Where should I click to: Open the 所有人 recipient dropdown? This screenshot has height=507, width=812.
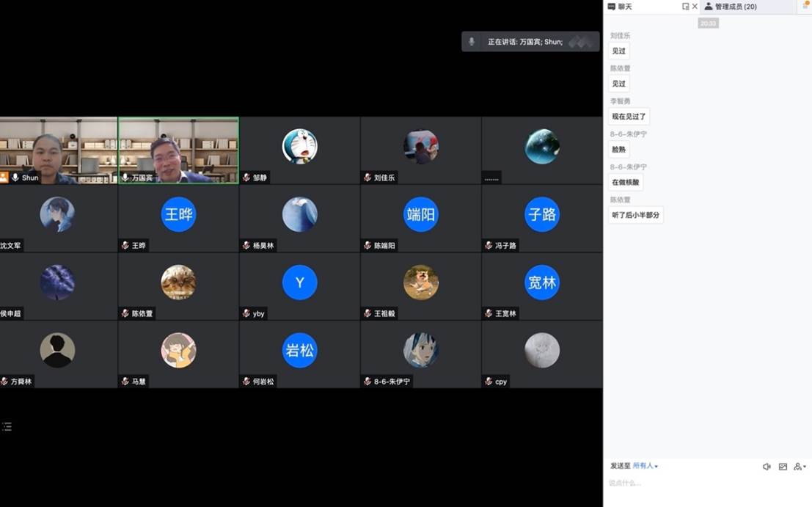tap(644, 466)
